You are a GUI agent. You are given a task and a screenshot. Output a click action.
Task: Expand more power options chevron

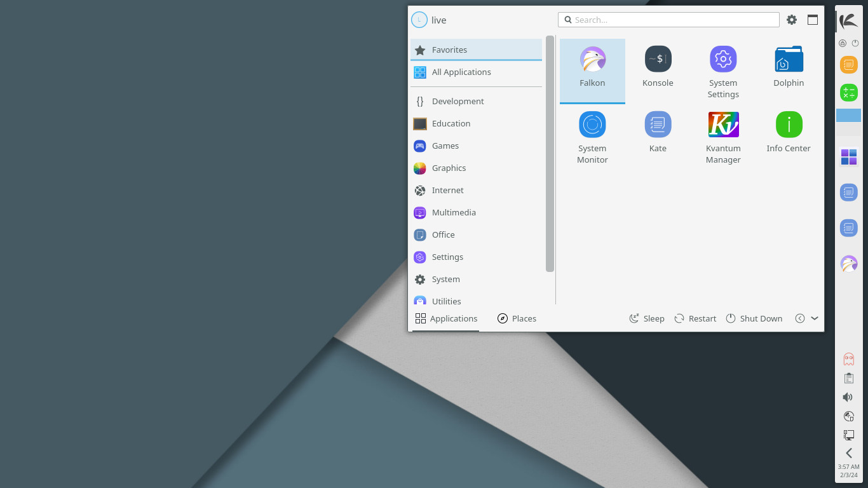pyautogui.click(x=815, y=318)
